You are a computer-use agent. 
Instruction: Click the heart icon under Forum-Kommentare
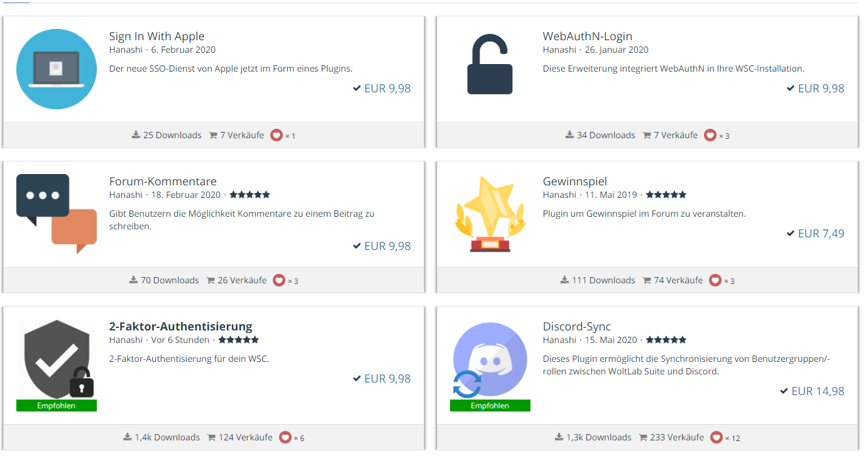[x=279, y=280]
